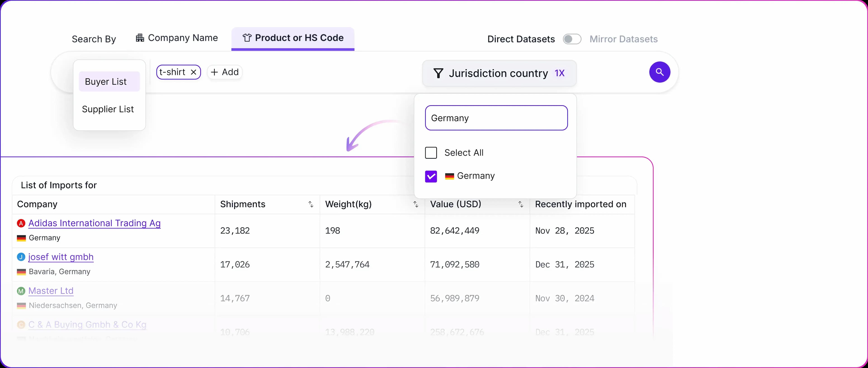The height and width of the screenshot is (368, 868).
Task: Open the Adidas International Trading Ag link
Action: tap(94, 223)
